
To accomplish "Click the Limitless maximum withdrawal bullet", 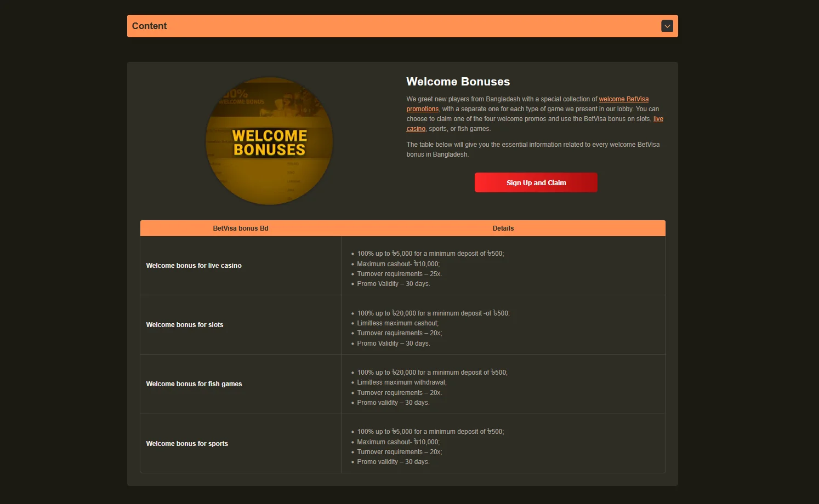I will [x=401, y=382].
